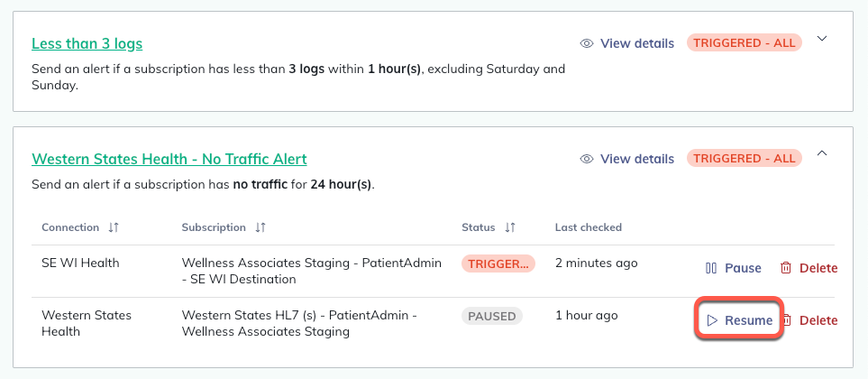Image resolution: width=868 pixels, height=379 pixels.
Task: View details of No Traffic Alert
Action: (636, 159)
